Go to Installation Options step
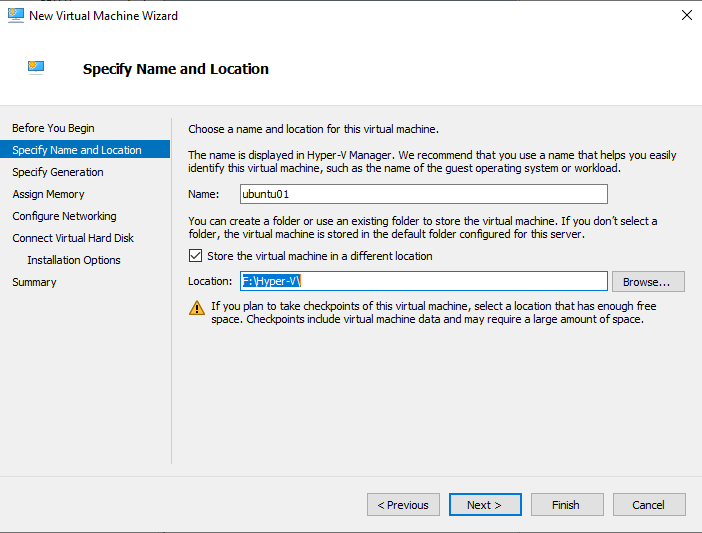Image resolution: width=702 pixels, height=533 pixels. pyautogui.click(x=74, y=260)
